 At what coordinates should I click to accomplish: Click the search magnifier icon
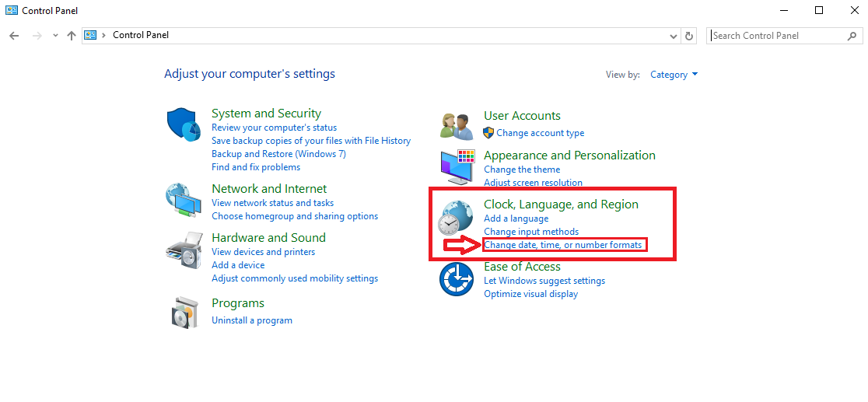tap(852, 36)
